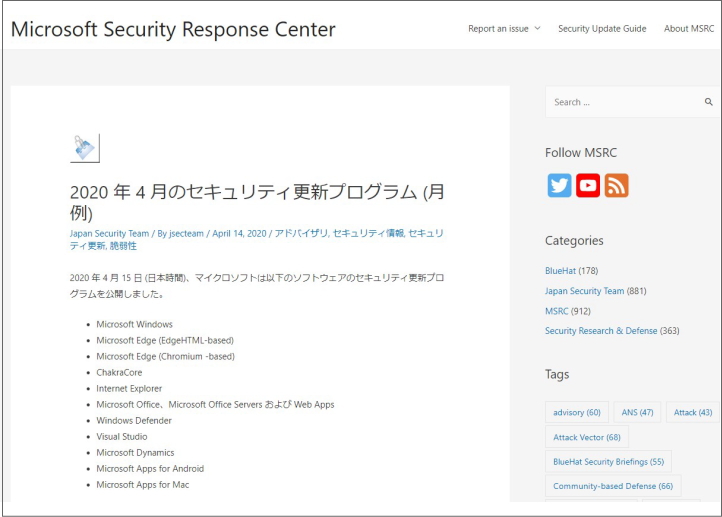Expand the Report an issue dropdown
Viewport: 722px width, 517px height.
504,29
